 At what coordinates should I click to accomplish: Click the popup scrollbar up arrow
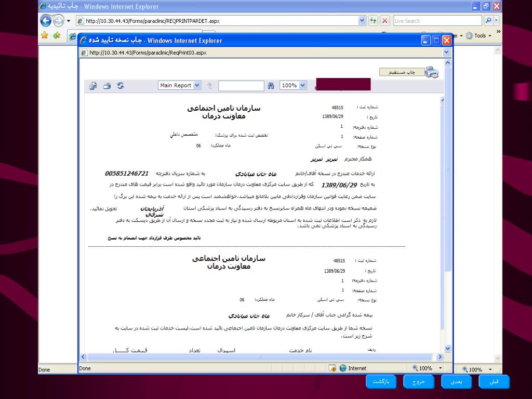tap(447, 63)
